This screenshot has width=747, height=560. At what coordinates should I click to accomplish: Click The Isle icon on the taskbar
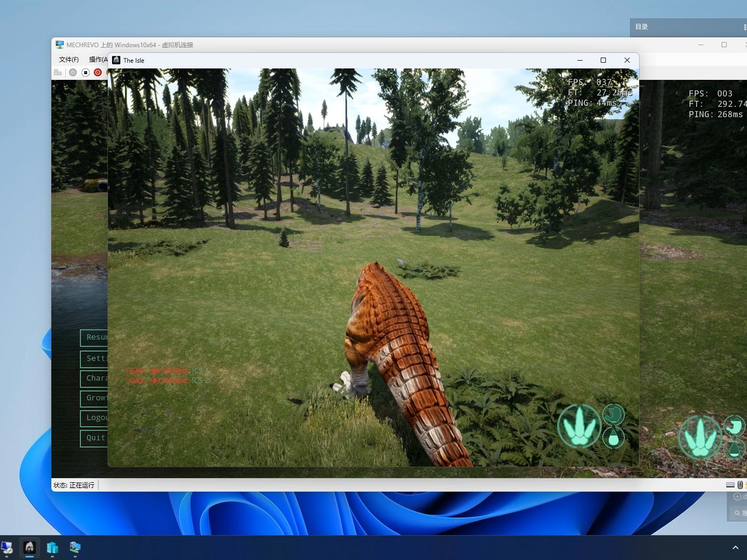(30, 548)
